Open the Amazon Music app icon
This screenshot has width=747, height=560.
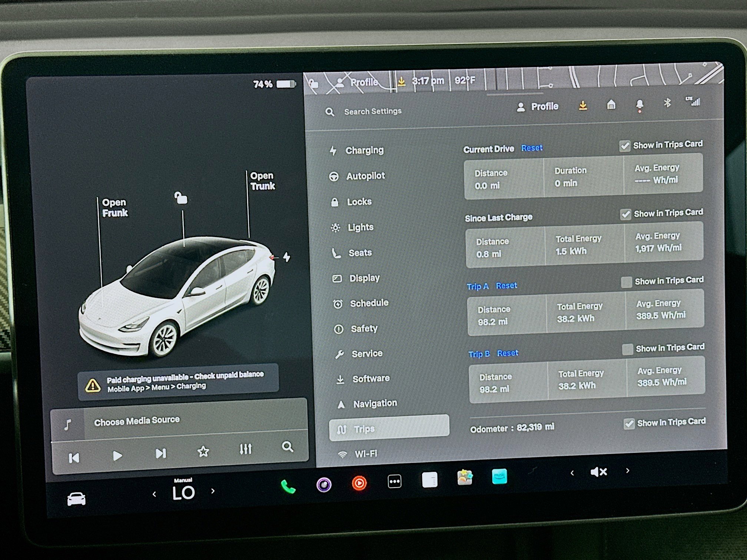coord(499,477)
